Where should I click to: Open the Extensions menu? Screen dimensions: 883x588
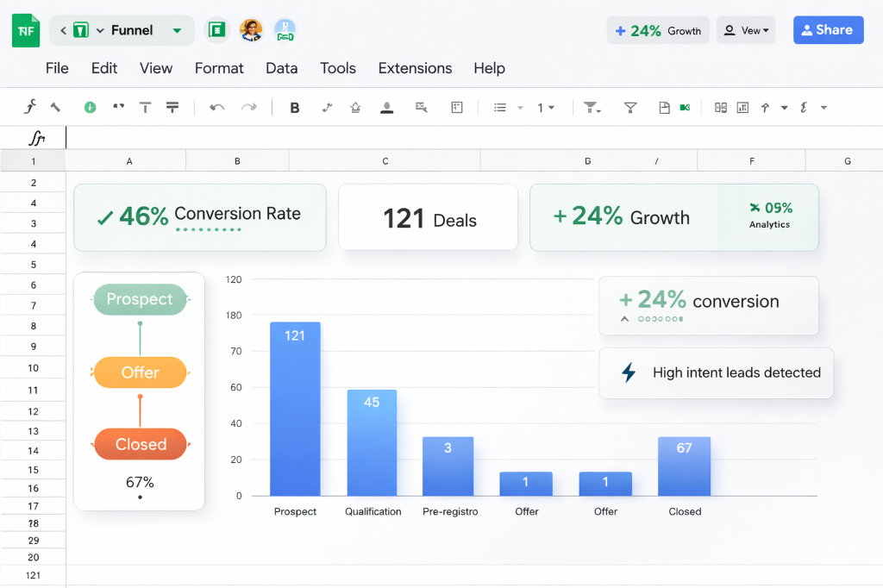point(415,68)
